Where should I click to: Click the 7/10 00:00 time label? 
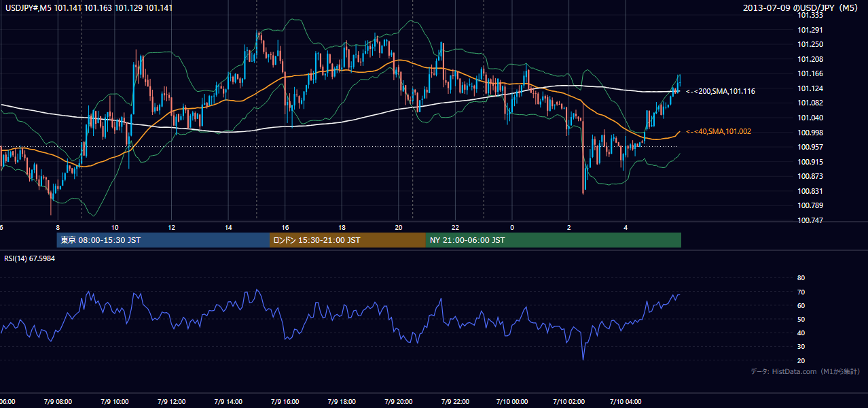pos(512,401)
